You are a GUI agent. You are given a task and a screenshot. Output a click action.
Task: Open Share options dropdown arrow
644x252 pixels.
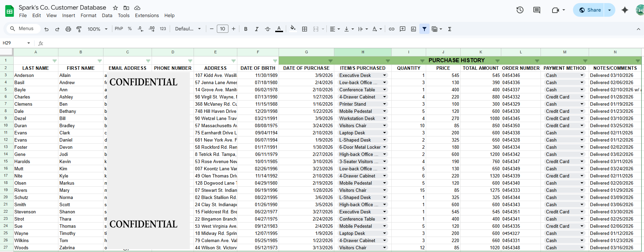click(610, 10)
